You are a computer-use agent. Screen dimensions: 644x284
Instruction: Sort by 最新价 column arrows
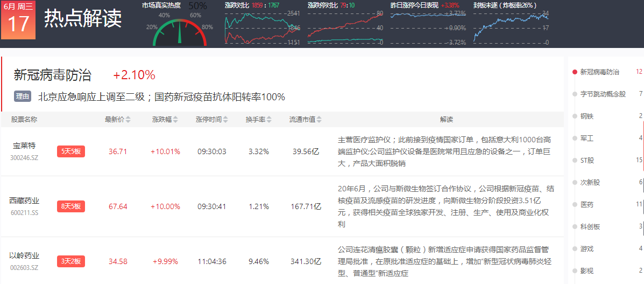tap(128, 120)
